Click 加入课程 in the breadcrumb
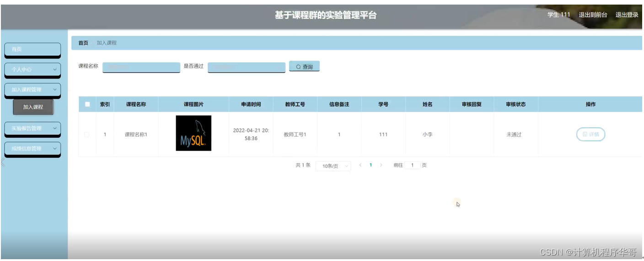Image resolution: width=644 pixels, height=261 pixels. coord(107,43)
